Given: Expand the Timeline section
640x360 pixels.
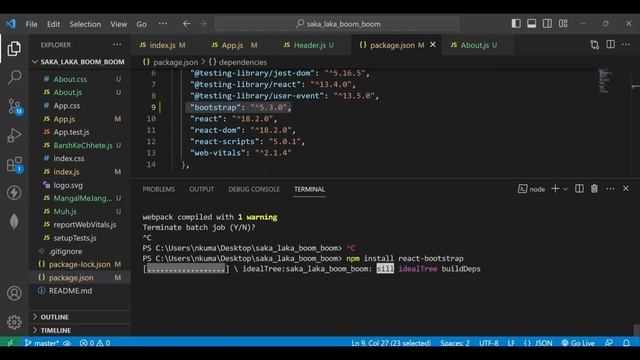Looking at the screenshot, I should coord(80,330).
